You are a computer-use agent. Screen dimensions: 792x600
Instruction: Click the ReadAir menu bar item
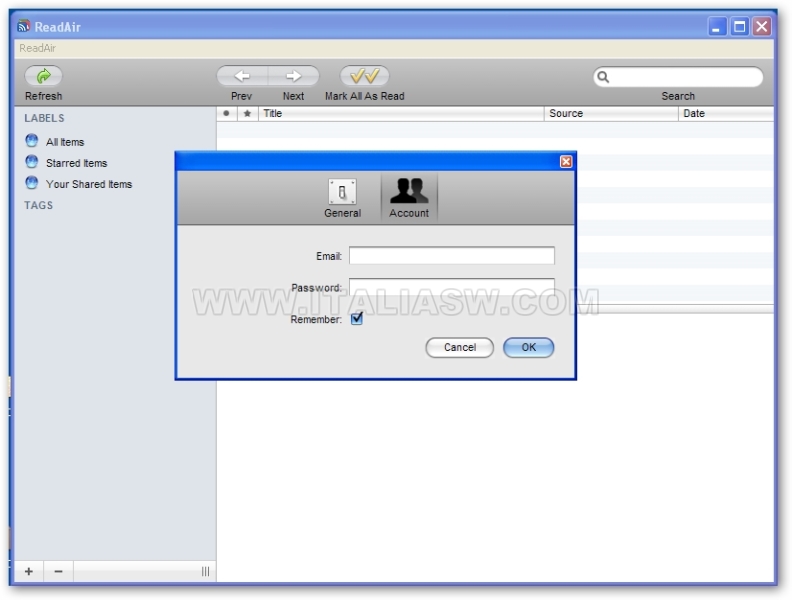(x=37, y=48)
